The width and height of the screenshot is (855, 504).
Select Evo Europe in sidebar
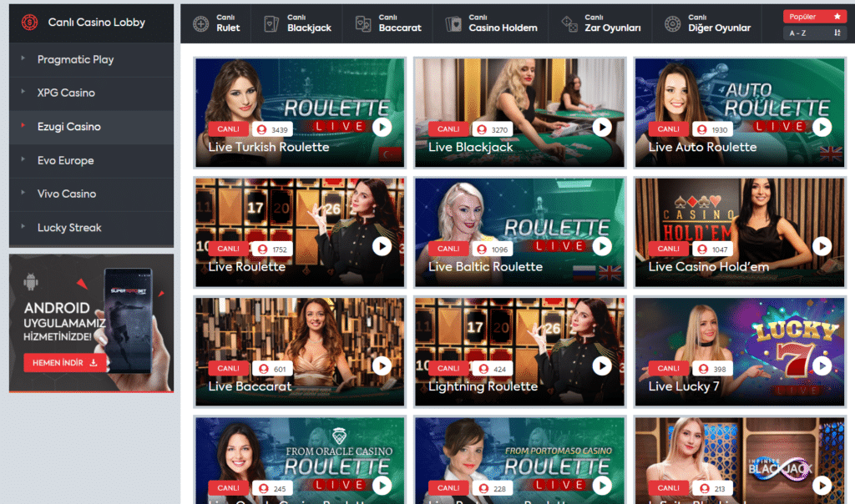[92, 161]
